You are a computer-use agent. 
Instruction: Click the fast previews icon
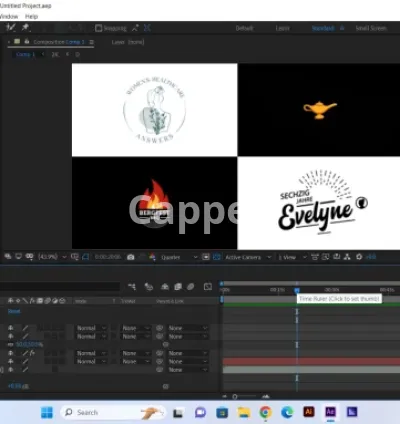coord(326,257)
